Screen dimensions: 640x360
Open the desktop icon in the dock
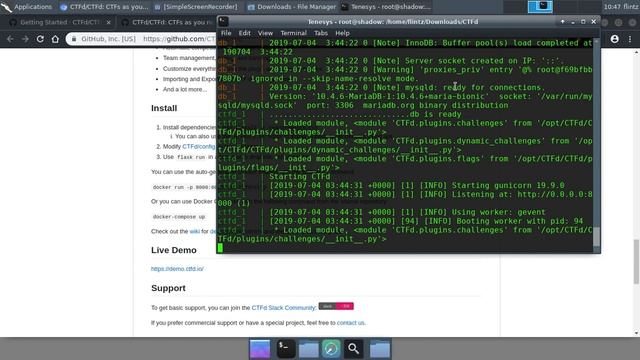tap(260, 349)
